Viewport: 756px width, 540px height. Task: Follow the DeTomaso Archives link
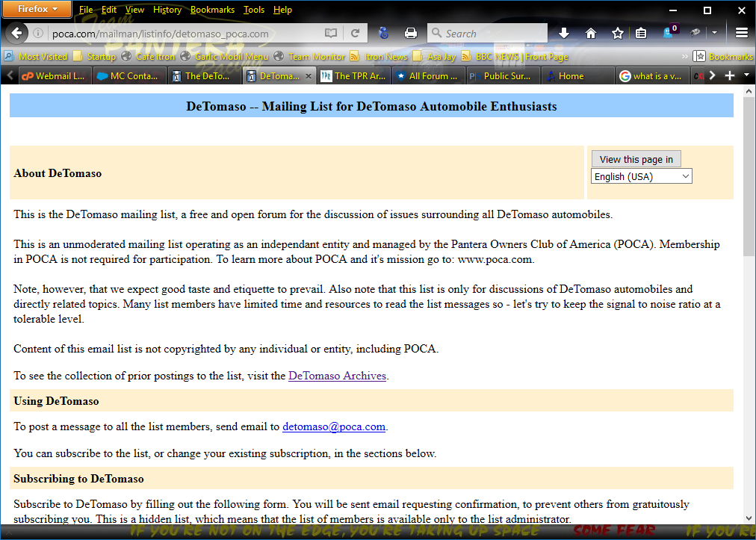[337, 376]
